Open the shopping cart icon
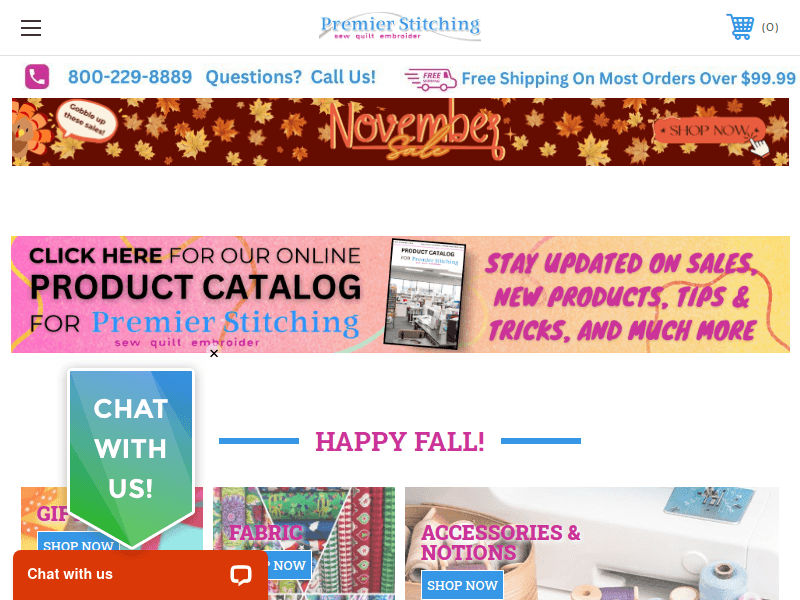 pyautogui.click(x=740, y=27)
